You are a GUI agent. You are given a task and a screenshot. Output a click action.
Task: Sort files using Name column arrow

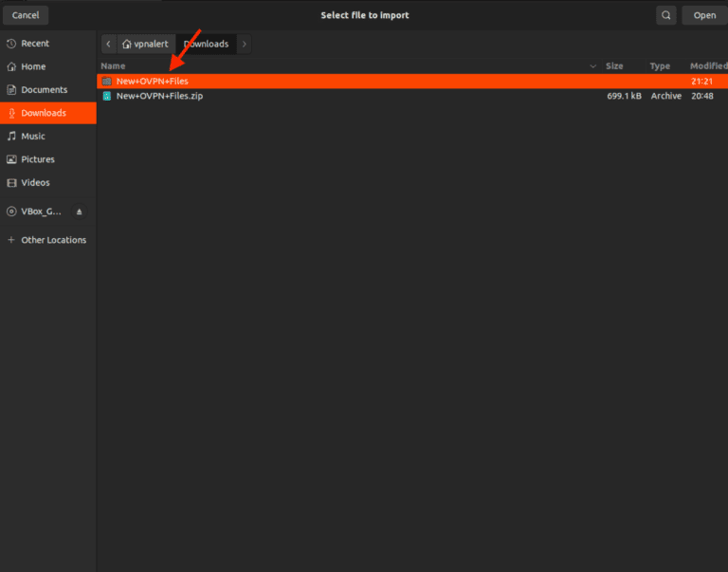(593, 66)
